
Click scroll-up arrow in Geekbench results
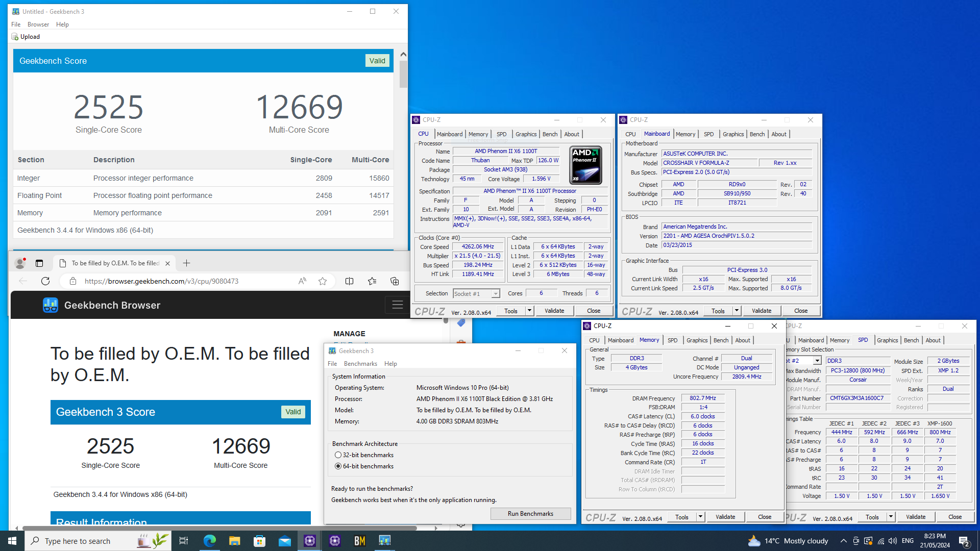tap(403, 54)
